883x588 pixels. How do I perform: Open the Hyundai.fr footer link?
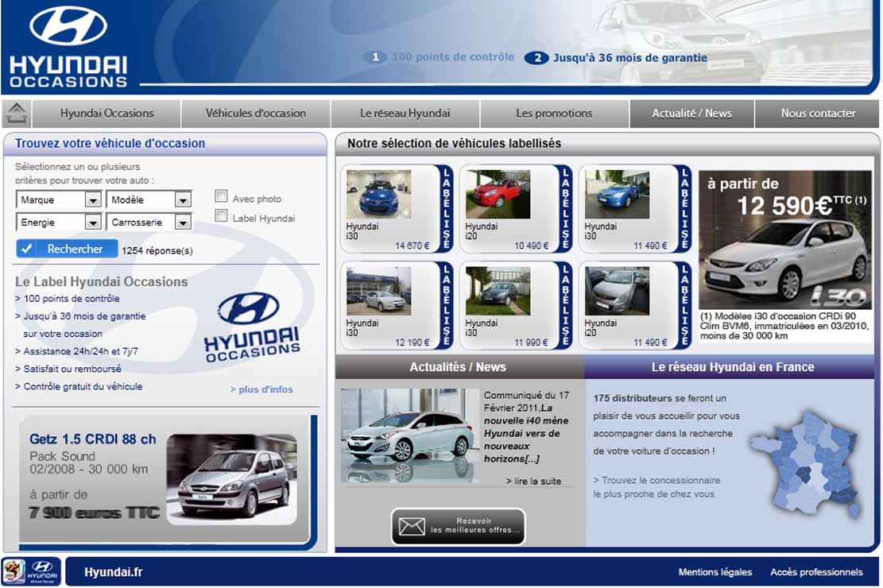pyautogui.click(x=113, y=572)
